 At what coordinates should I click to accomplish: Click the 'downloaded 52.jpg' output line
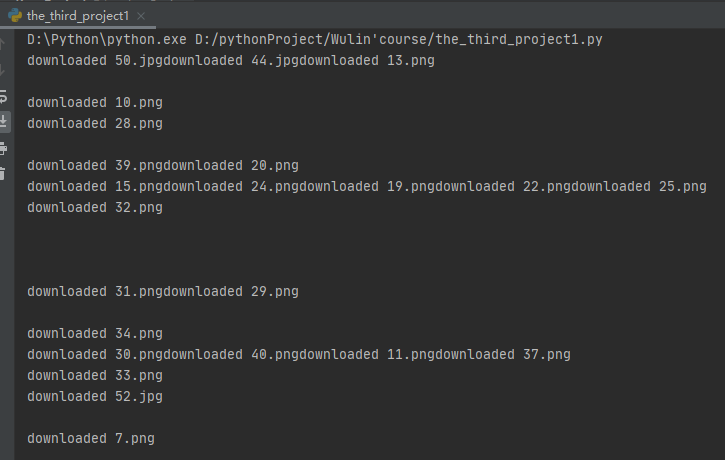[x=95, y=397]
